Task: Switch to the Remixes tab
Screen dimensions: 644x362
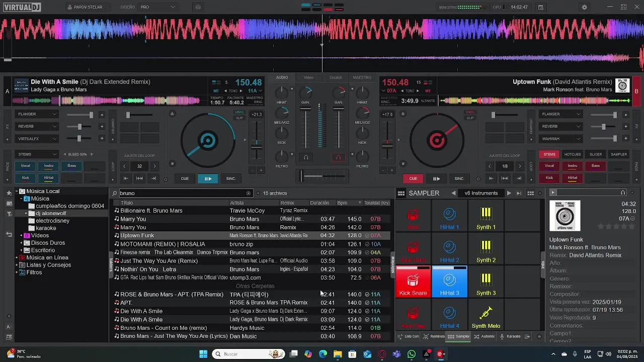Action: (434, 336)
